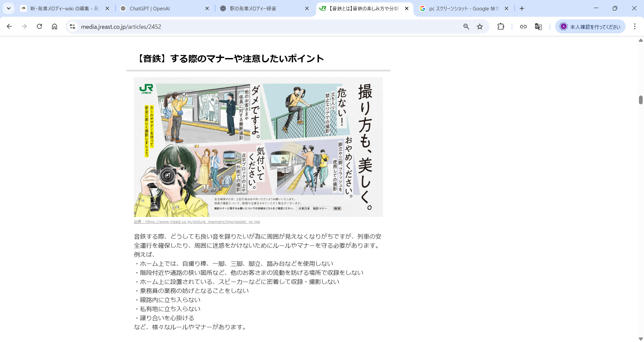The width and height of the screenshot is (644, 342).
Task: Click the heading 【音鉄】する際のマナーや注意したいポイント
Action: pyautogui.click(x=230, y=59)
